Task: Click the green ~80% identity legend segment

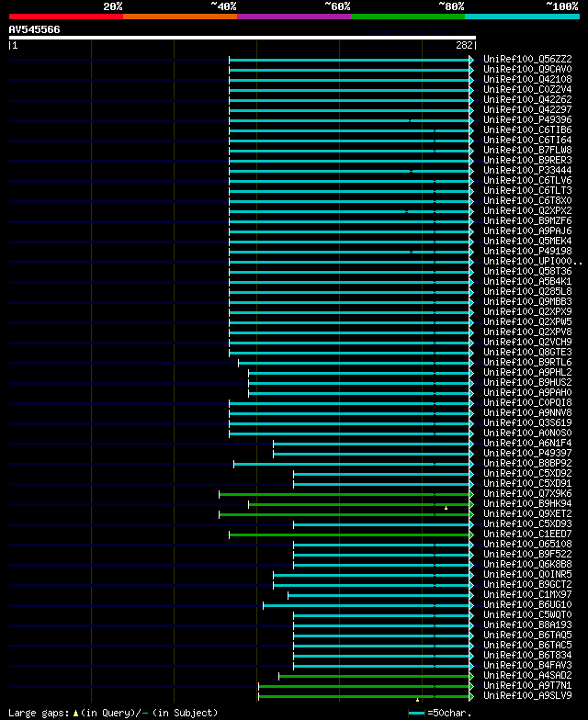Action: (408, 17)
